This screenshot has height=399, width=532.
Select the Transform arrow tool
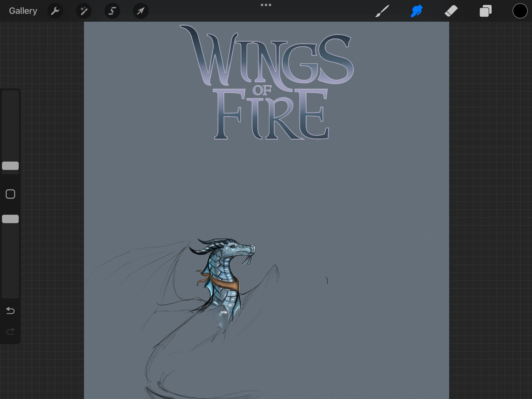140,11
